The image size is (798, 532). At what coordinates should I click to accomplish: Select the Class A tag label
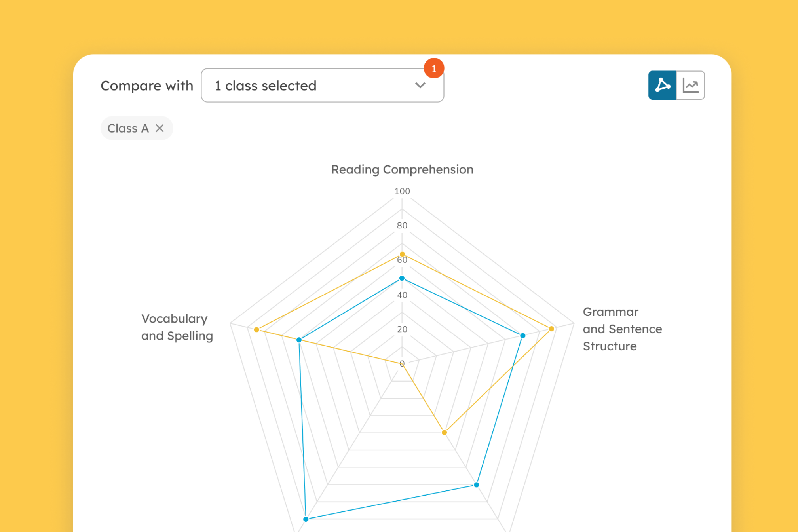click(128, 128)
